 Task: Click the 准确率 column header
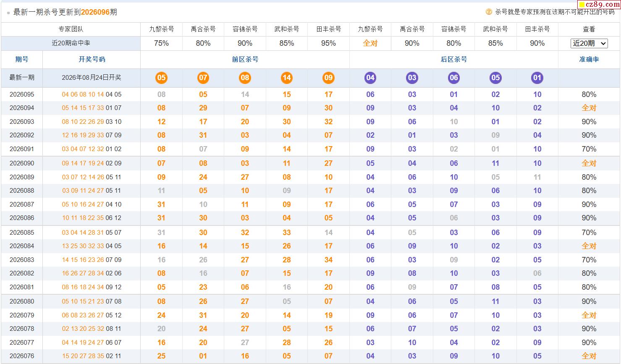589,60
